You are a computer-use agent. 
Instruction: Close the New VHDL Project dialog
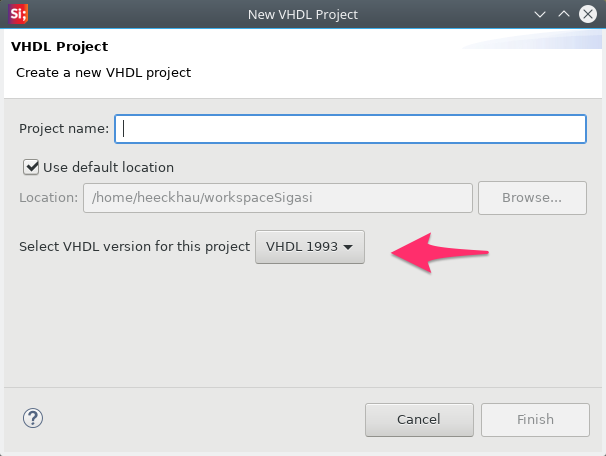pyautogui.click(x=588, y=14)
